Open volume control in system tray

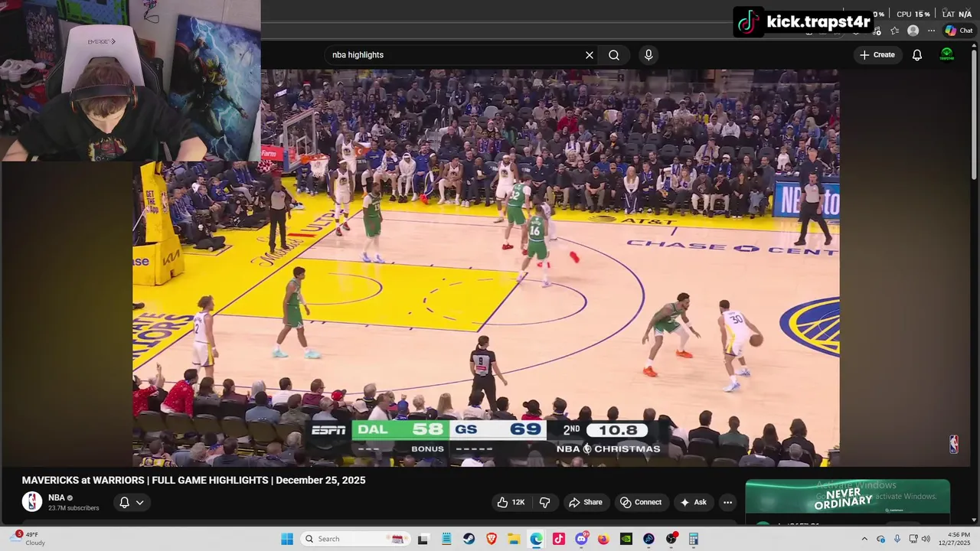(926, 539)
